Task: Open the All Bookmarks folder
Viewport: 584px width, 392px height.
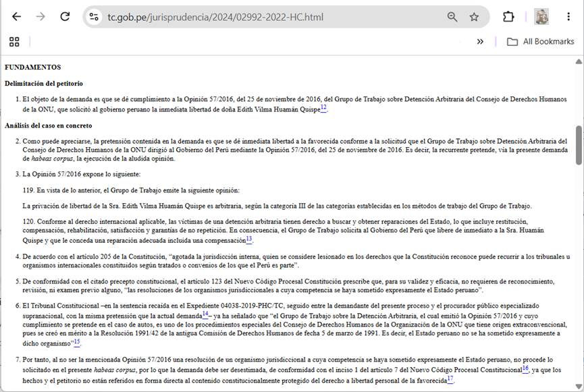Action: click(x=540, y=42)
